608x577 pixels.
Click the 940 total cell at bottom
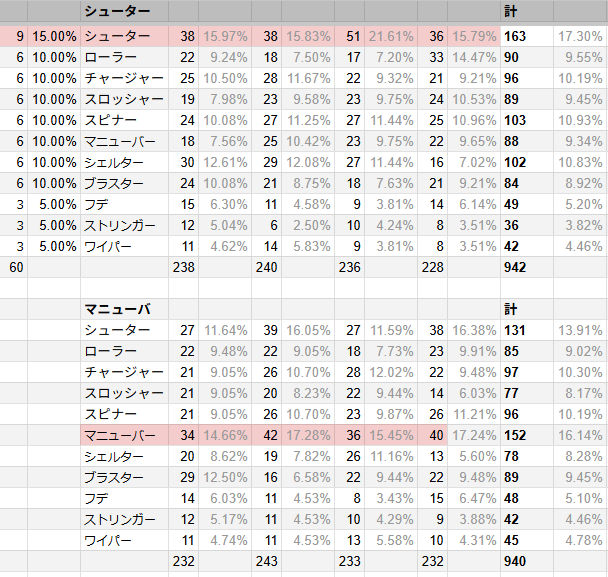click(527, 561)
